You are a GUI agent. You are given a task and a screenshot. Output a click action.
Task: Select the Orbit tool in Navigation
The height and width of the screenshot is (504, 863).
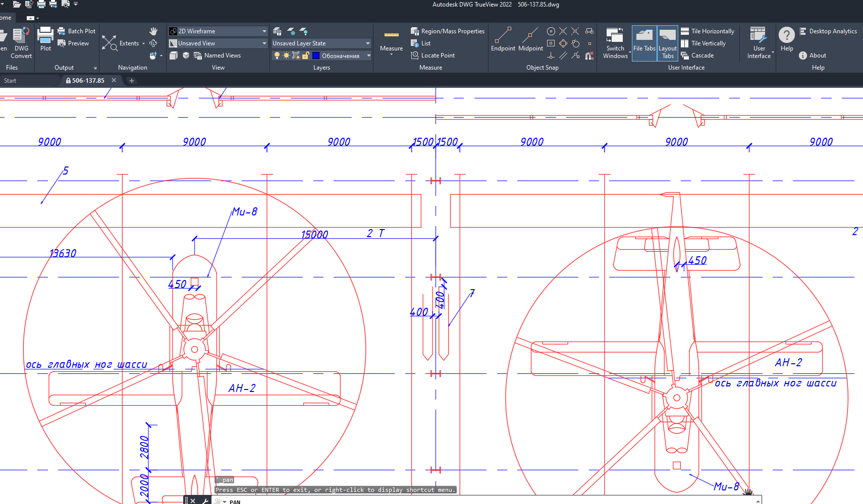[153, 43]
